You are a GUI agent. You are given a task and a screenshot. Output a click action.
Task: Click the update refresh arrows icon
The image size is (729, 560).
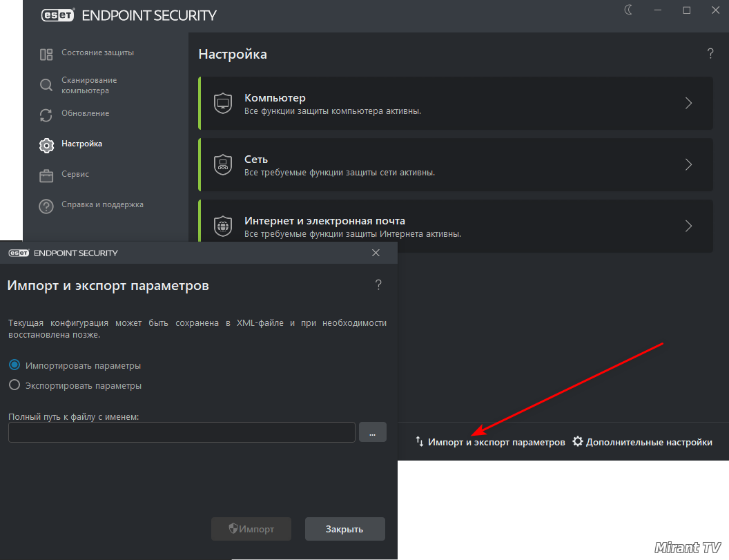(x=46, y=115)
